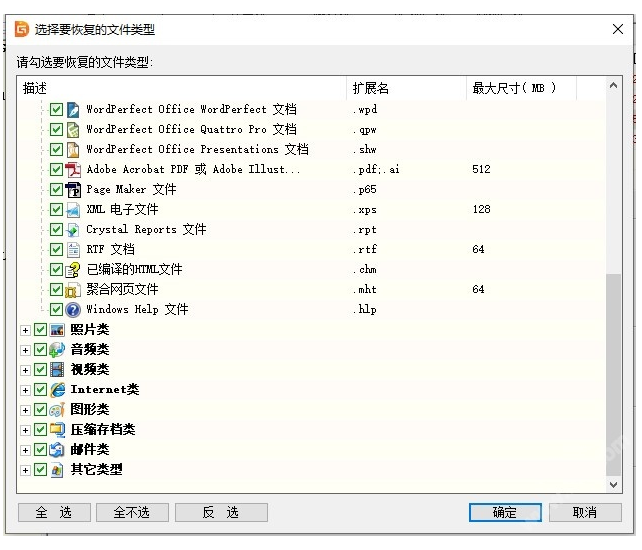The width and height of the screenshot is (642, 550).
Task: Click the 其它类型 category icon
Action: click(57, 470)
